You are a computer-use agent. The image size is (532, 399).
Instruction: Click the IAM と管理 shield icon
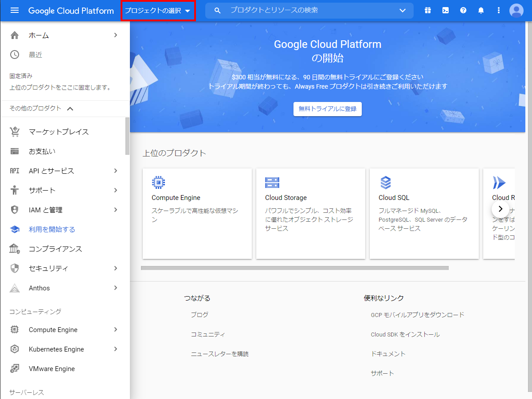click(x=15, y=210)
